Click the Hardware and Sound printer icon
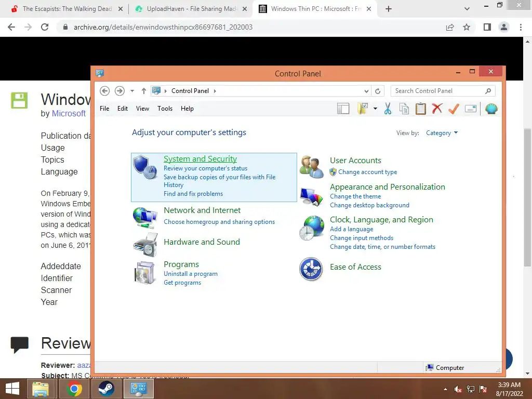 145,245
